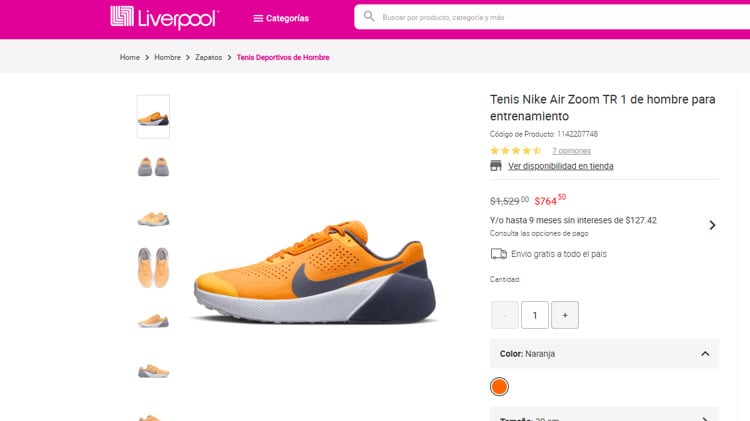
Task: Go to Home breadcrumb
Action: (130, 57)
